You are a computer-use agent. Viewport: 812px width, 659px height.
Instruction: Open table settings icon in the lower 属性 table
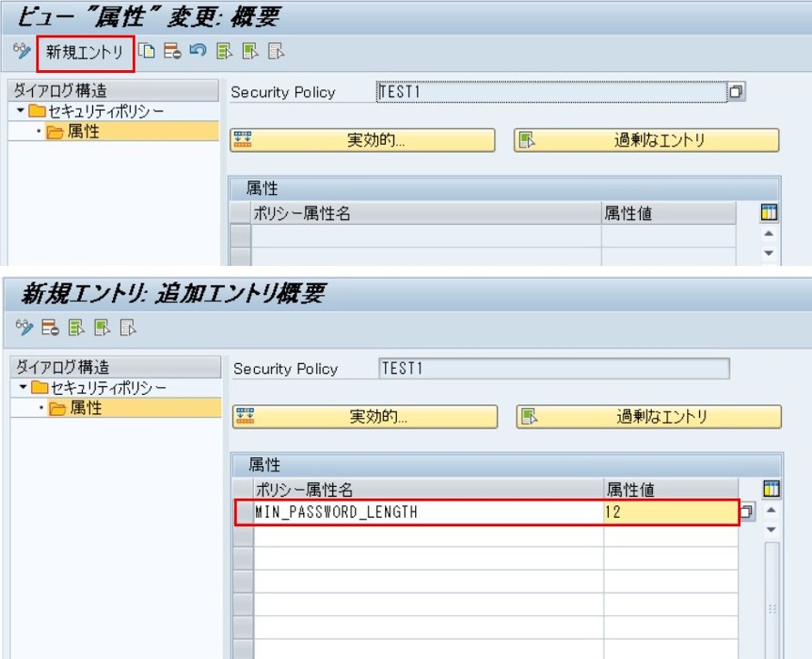click(771, 490)
